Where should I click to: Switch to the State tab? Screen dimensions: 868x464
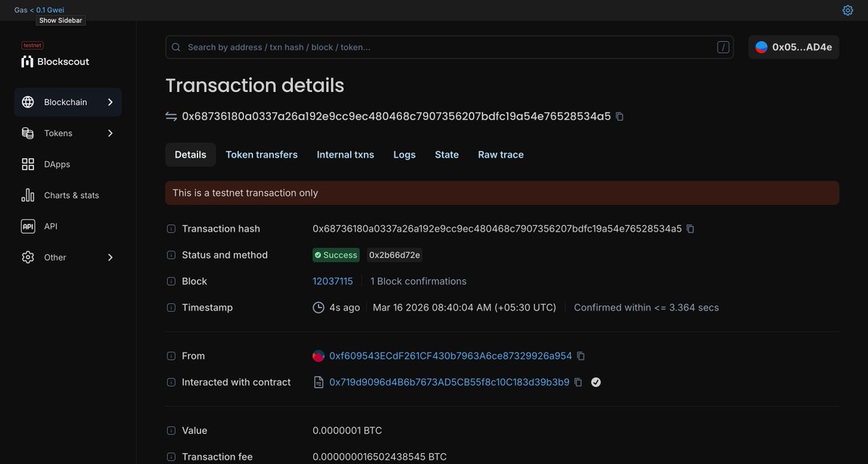coord(447,155)
